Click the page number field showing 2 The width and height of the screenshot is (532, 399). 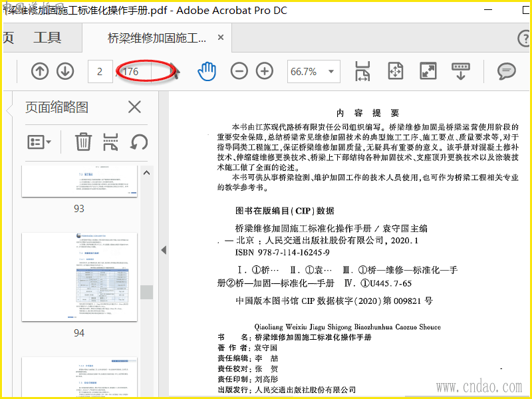[100, 72]
